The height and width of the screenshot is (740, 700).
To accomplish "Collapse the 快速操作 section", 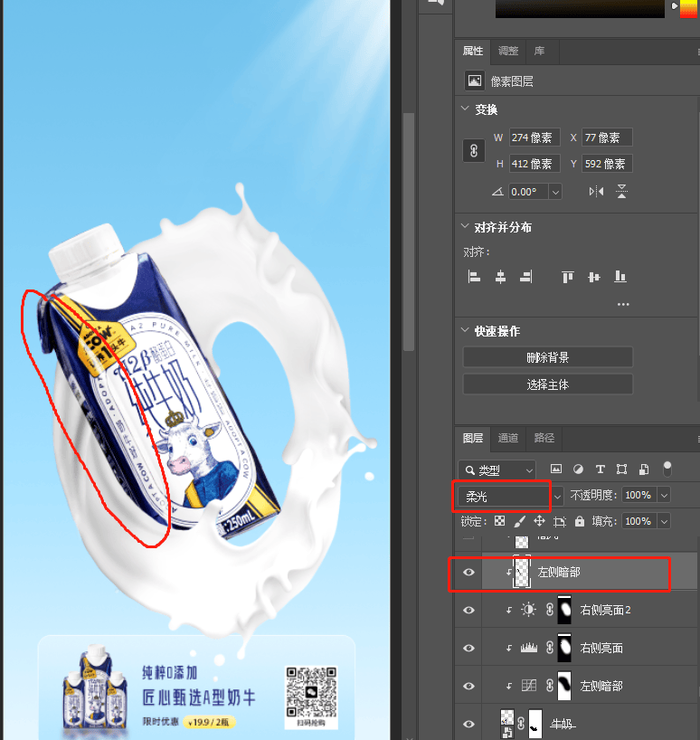I will pyautogui.click(x=465, y=330).
